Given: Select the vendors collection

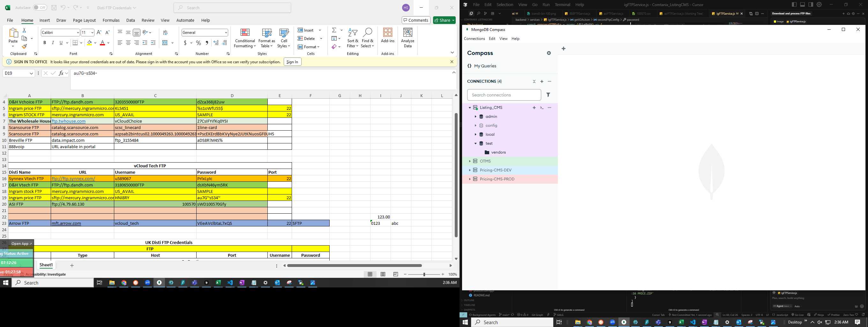Looking at the screenshot, I should point(498,152).
